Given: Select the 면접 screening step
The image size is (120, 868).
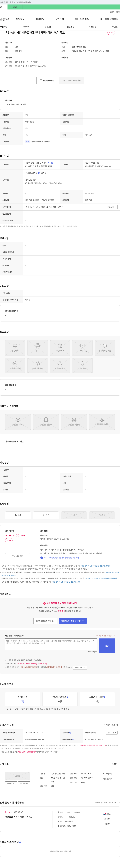Looking at the screenshot, I should pyautogui.click(x=46, y=515).
